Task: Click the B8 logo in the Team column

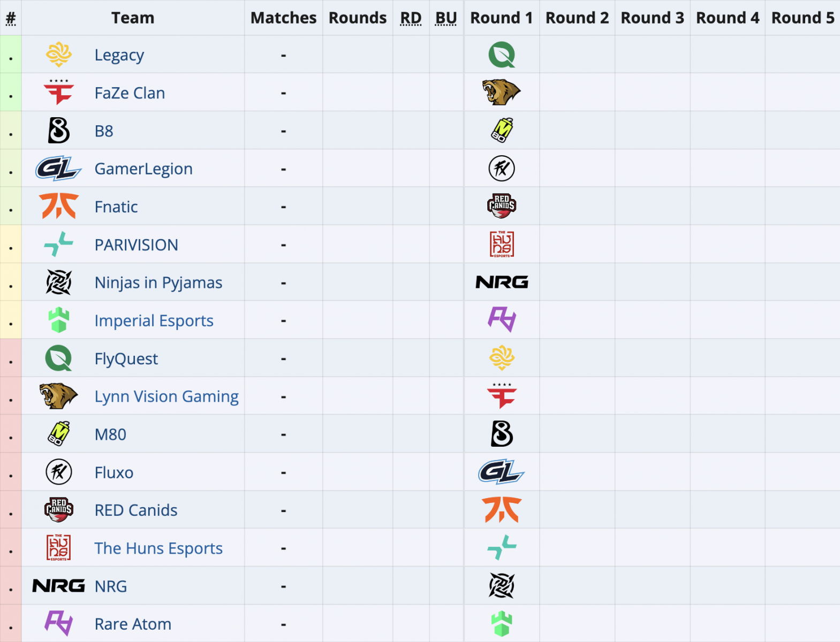Action: [x=58, y=131]
